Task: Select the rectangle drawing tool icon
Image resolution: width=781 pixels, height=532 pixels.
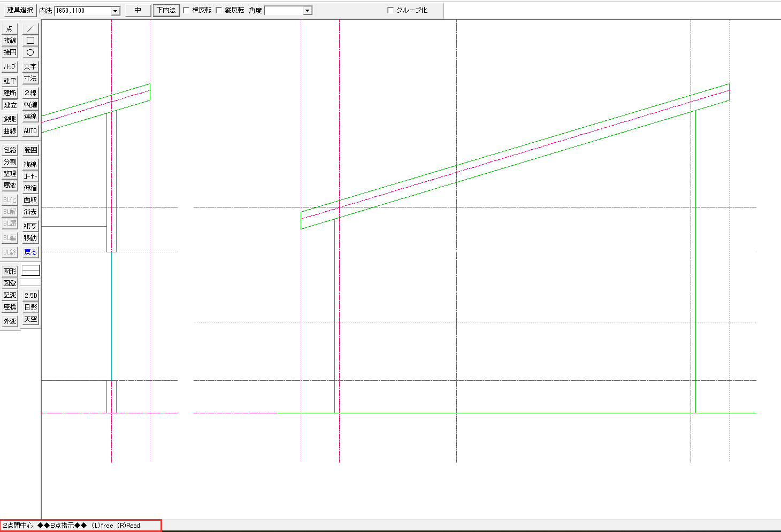Action: tap(30, 41)
